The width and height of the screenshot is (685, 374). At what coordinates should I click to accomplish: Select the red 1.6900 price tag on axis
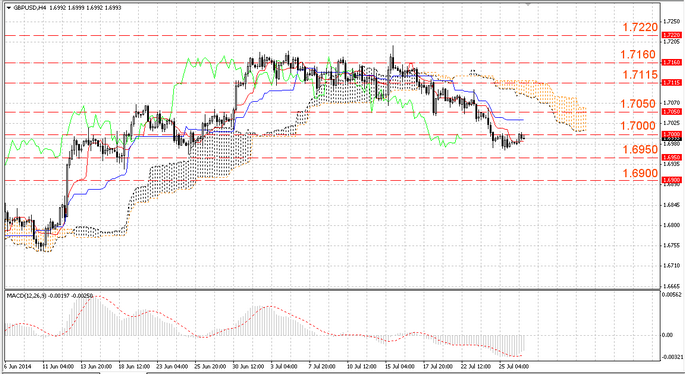[671, 180]
